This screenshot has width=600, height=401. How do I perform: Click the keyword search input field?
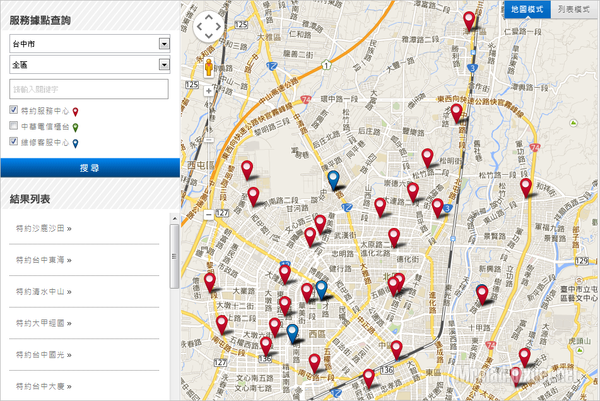88,89
